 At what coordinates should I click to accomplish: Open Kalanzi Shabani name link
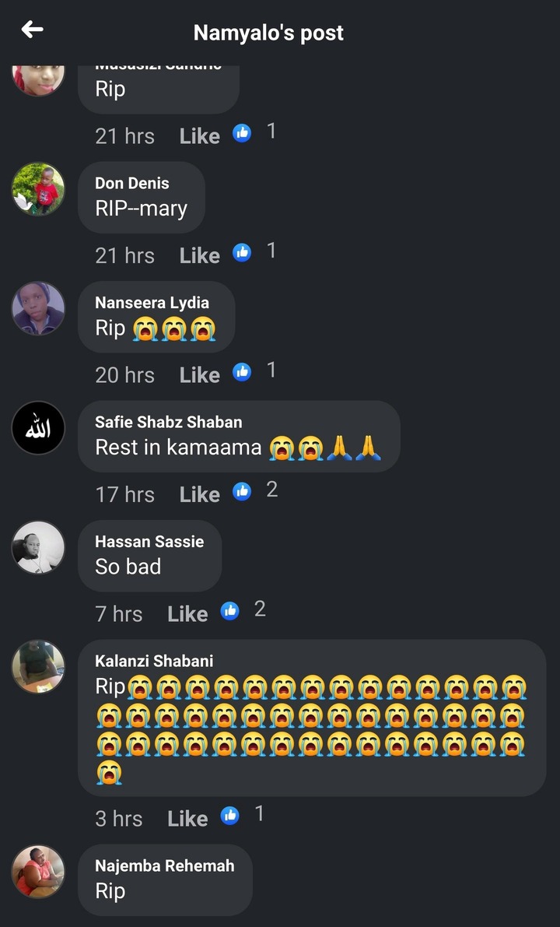click(x=154, y=661)
